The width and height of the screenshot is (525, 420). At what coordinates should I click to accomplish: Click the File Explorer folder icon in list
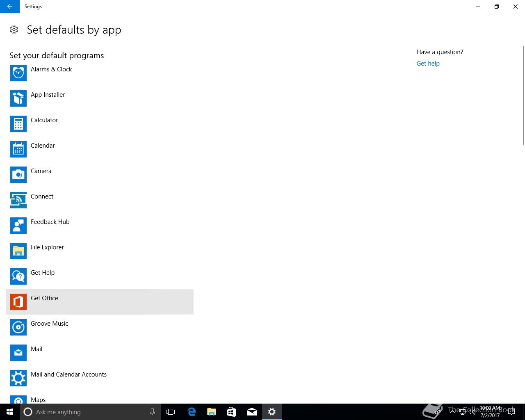click(x=18, y=251)
